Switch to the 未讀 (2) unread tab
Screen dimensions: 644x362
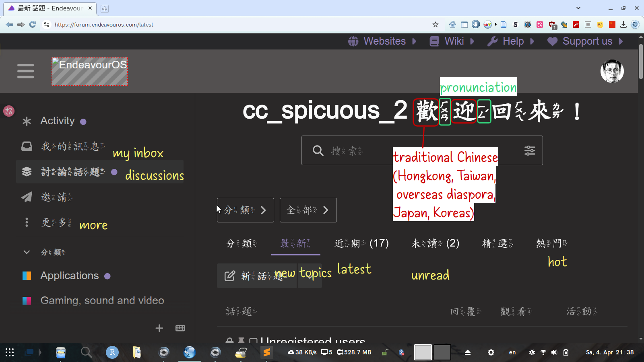[x=435, y=243]
